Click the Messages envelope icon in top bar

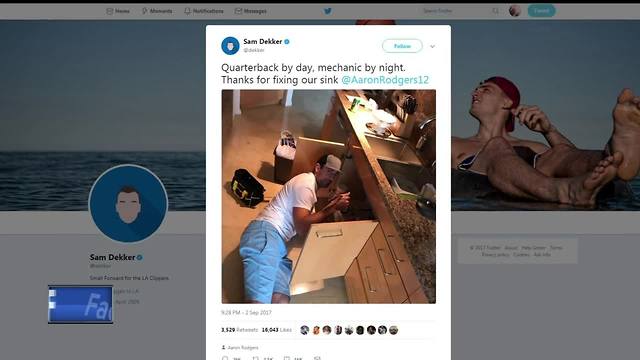point(238,11)
